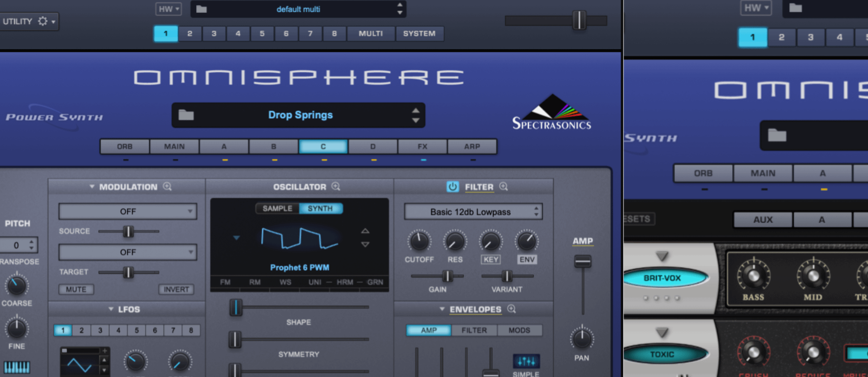The height and width of the screenshot is (377, 868).
Task: Open the Utility gear menu
Action: [42, 21]
